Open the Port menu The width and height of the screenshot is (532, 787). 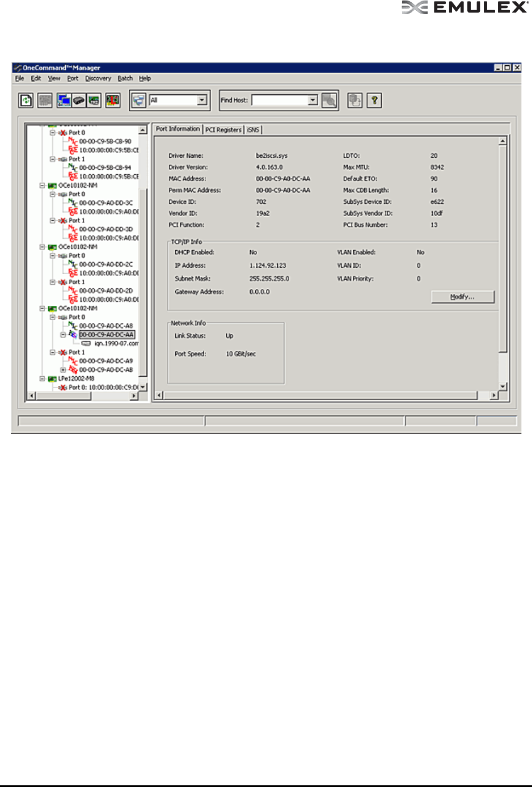click(x=73, y=78)
